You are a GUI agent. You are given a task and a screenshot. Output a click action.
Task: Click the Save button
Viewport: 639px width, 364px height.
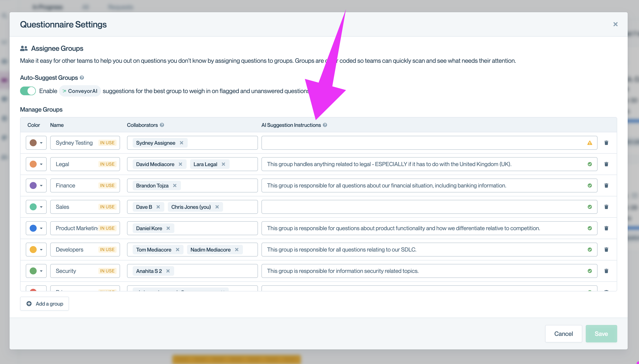(x=601, y=334)
